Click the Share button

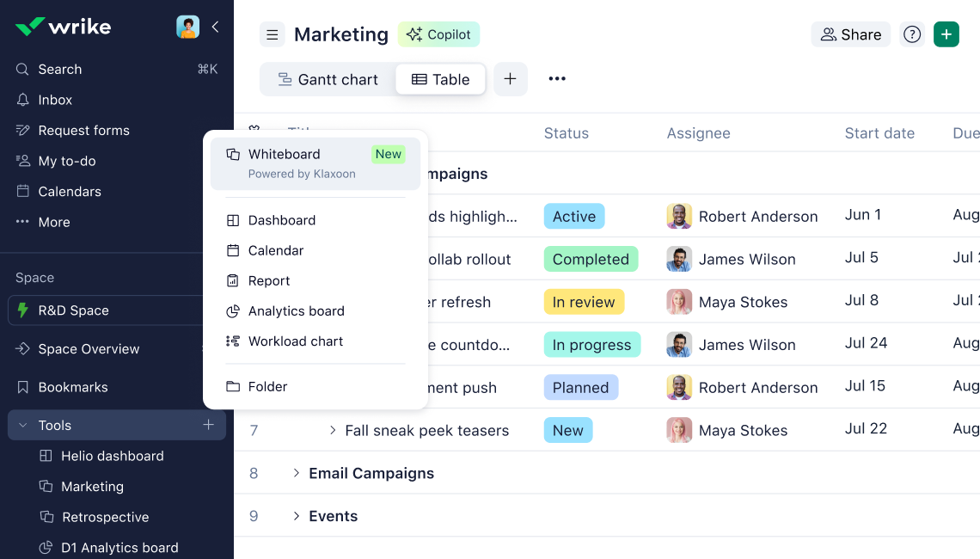tap(850, 34)
